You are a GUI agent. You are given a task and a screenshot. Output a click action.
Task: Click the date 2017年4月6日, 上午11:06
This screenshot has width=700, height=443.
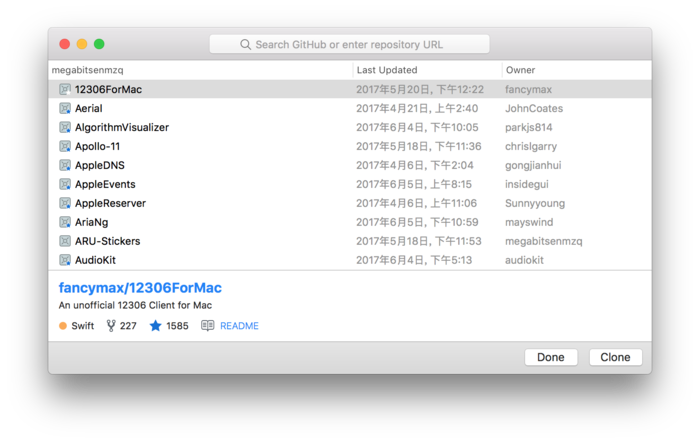tap(417, 203)
